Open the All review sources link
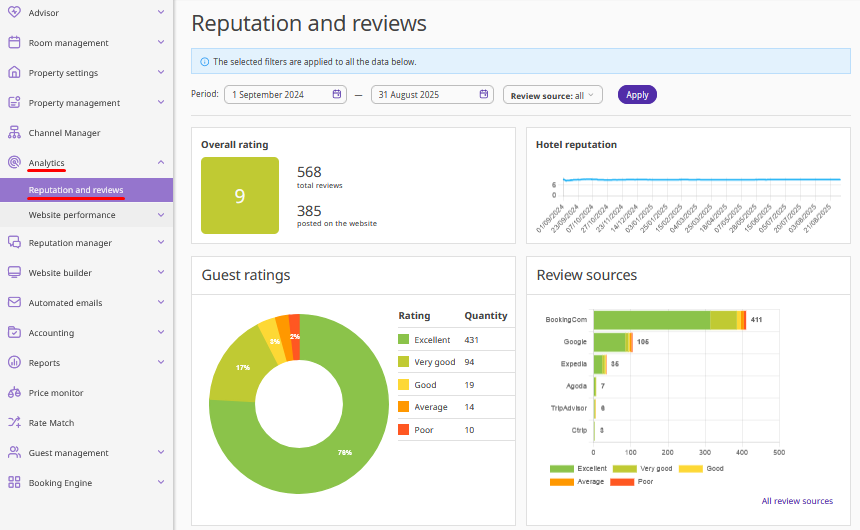Screen dimensions: 860x530 (x=796, y=501)
